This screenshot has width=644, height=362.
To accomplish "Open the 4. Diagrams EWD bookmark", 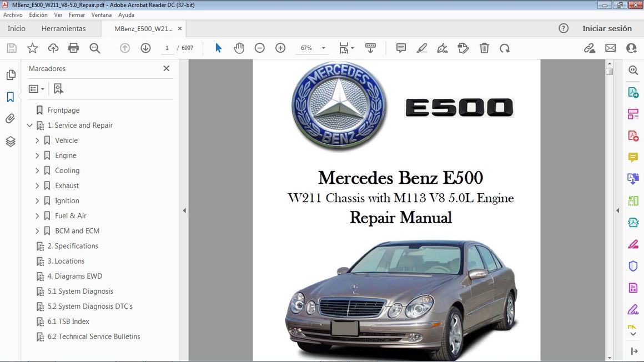I will (x=74, y=276).
